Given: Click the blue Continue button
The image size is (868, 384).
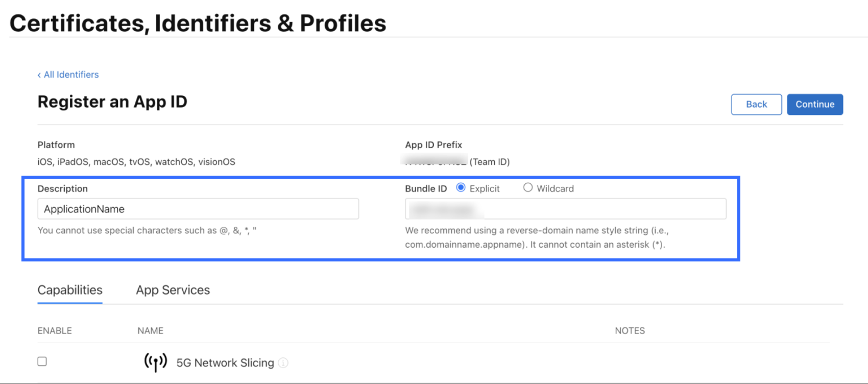Looking at the screenshot, I should click(814, 104).
